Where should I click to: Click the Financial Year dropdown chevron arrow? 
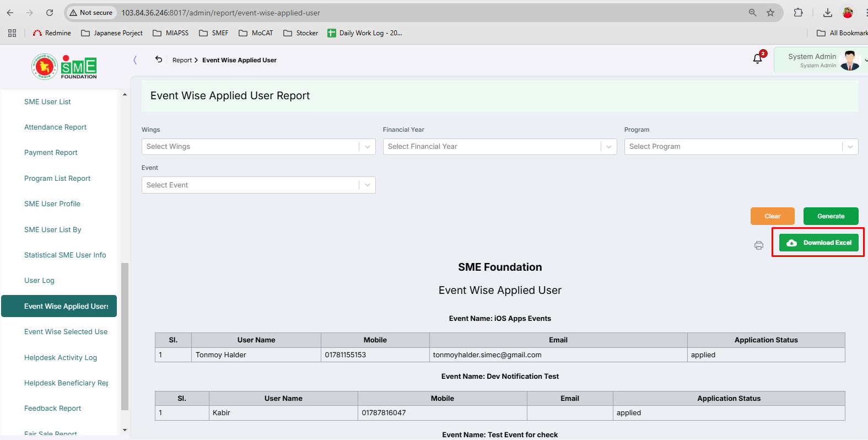[x=609, y=147]
